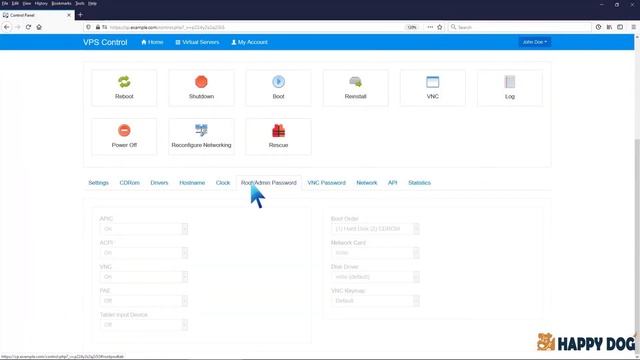Image resolution: width=640 pixels, height=360 pixels.
Task: Switch to the CDRom tab
Action: [129, 182]
